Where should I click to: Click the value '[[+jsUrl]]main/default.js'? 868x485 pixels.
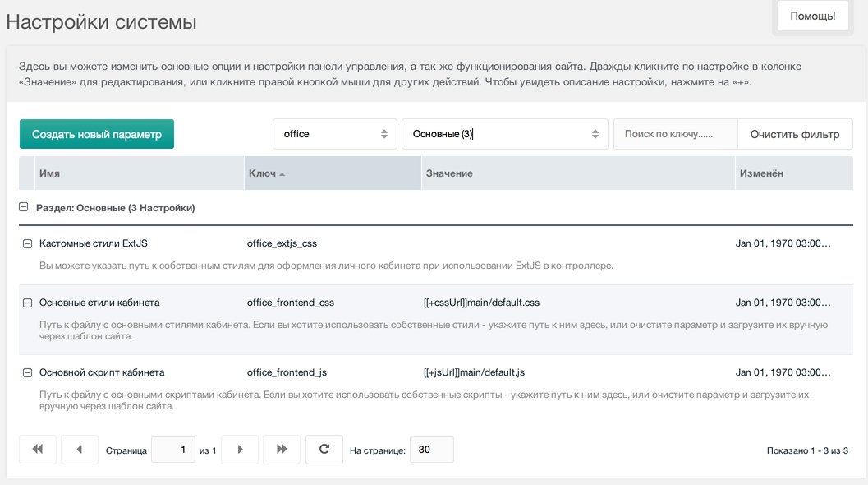[475, 372]
